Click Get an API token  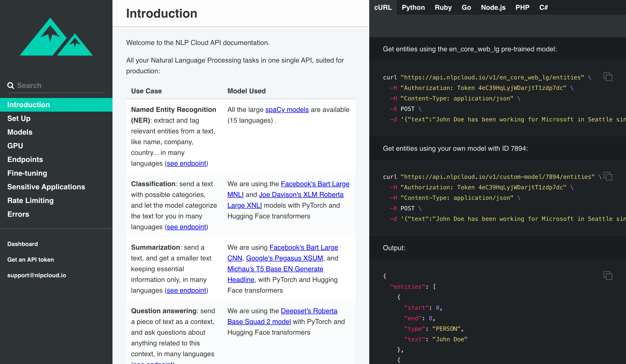click(x=31, y=259)
